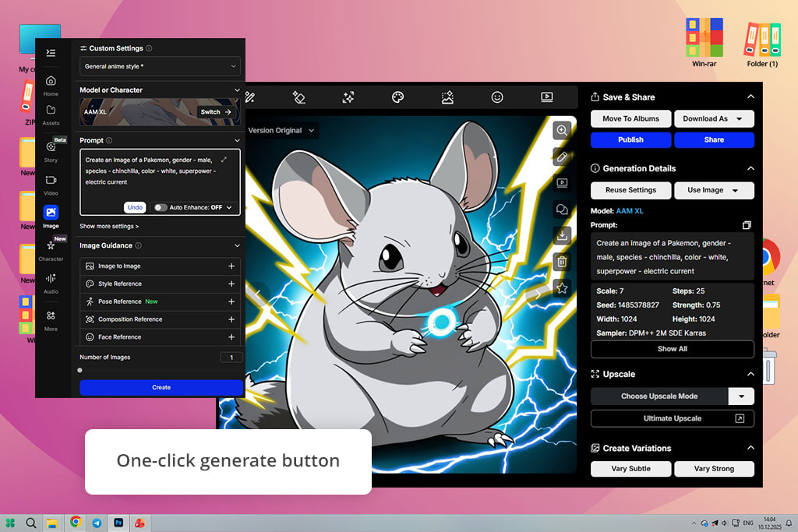
Task: Click the animate video icon in top toolbar
Action: point(546,97)
